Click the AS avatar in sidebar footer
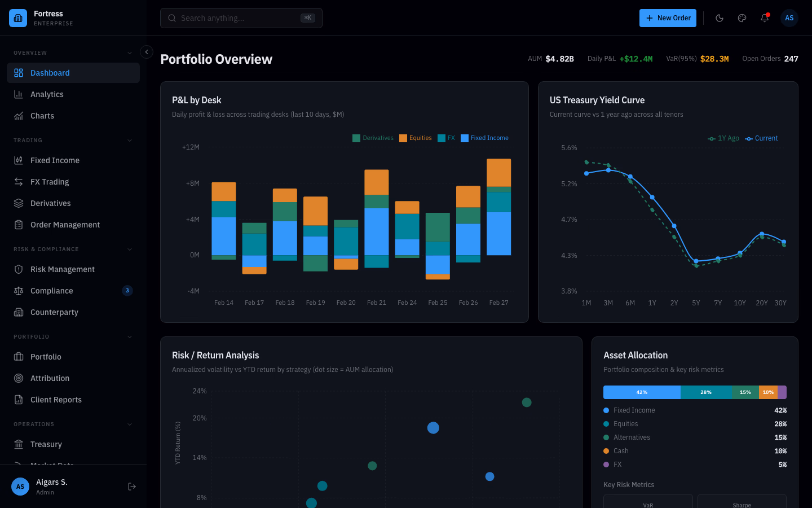 (20, 487)
